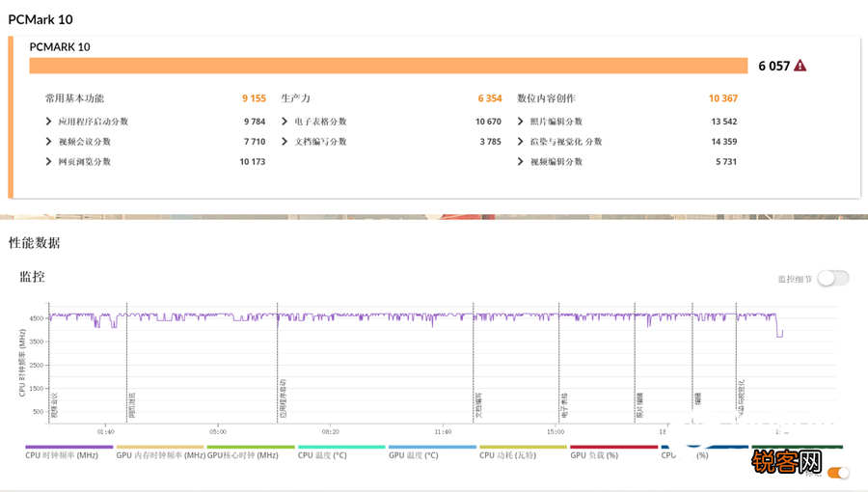
Task: Click the teal CPU temperature color bar
Action: [x=341, y=447]
